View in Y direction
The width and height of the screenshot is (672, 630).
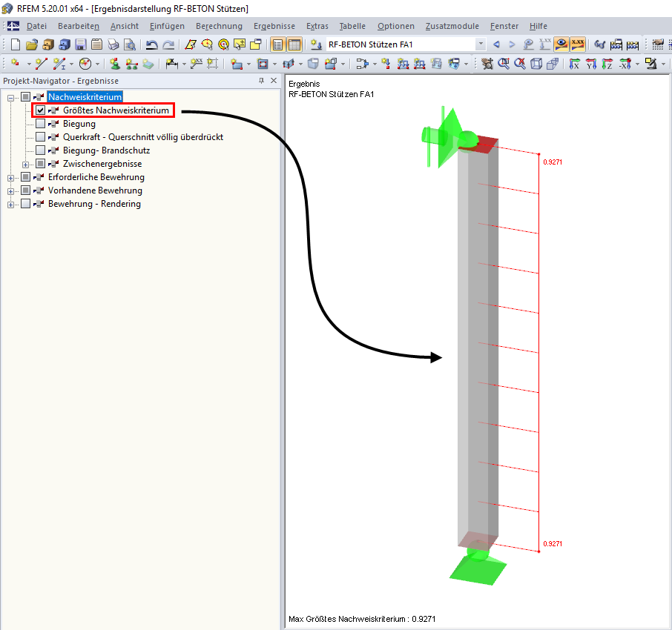(x=591, y=64)
